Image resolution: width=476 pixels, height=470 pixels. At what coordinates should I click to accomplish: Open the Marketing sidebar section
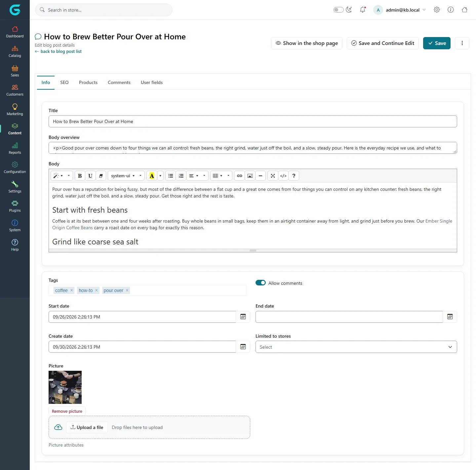click(15, 110)
